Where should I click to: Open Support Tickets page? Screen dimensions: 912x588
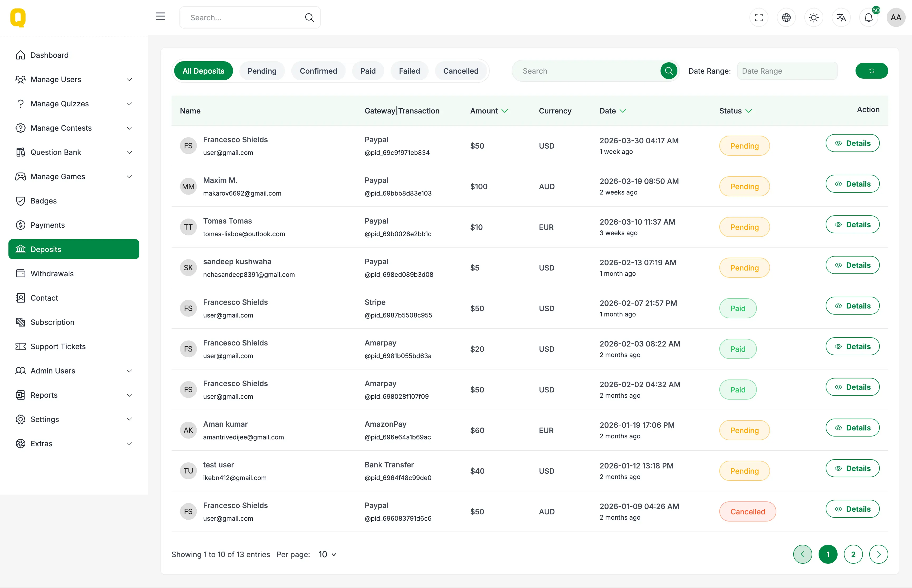click(58, 346)
